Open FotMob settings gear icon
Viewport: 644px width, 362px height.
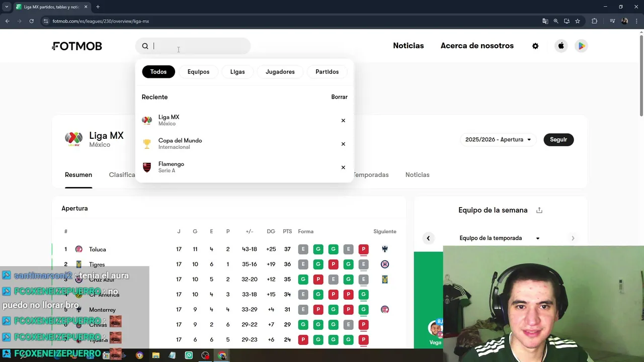(535, 46)
